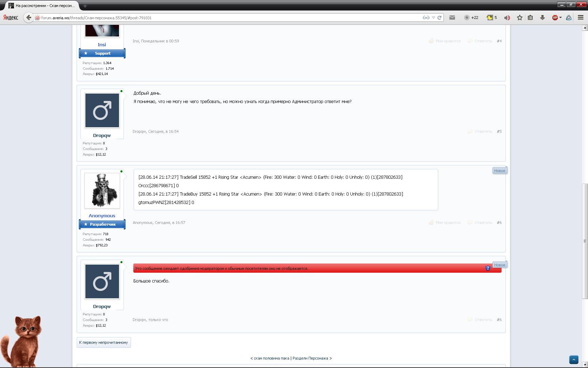Reply to the 'Большое спасибо' post
588x368 pixels.
click(x=480, y=320)
